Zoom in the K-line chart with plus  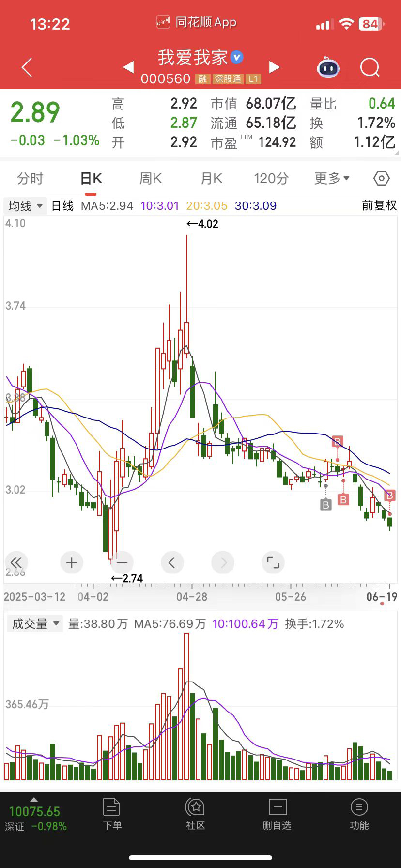[x=72, y=562]
